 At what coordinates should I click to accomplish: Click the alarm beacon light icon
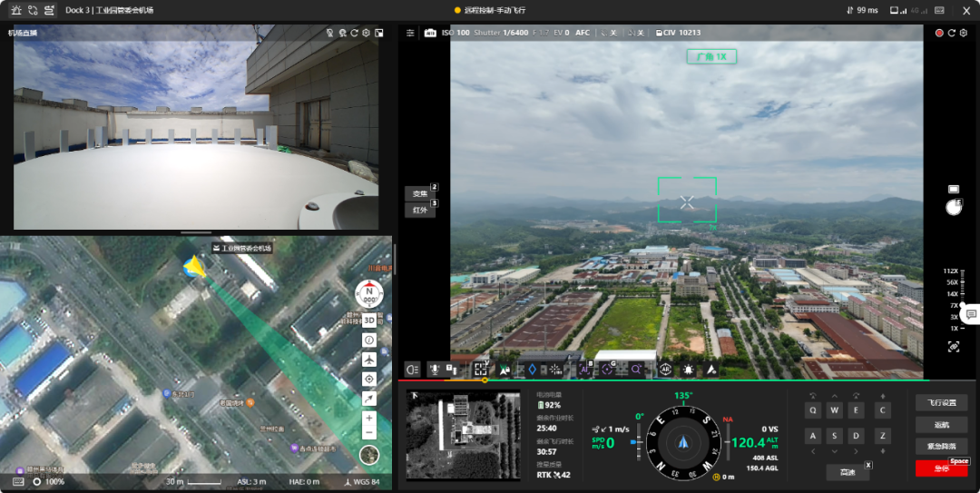688,370
